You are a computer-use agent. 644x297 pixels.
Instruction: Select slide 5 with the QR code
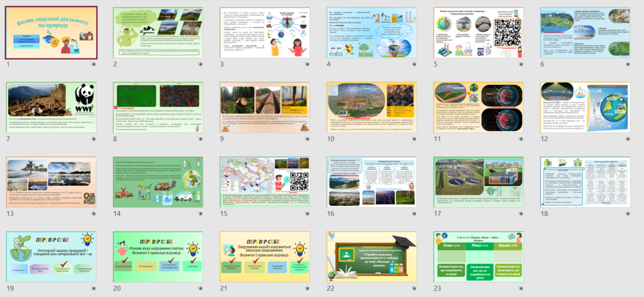tap(478, 32)
